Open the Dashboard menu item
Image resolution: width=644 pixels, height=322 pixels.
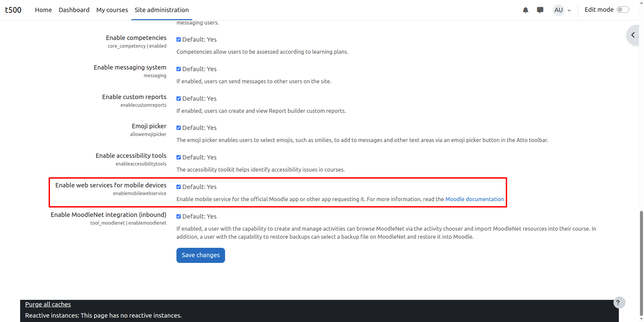click(74, 10)
